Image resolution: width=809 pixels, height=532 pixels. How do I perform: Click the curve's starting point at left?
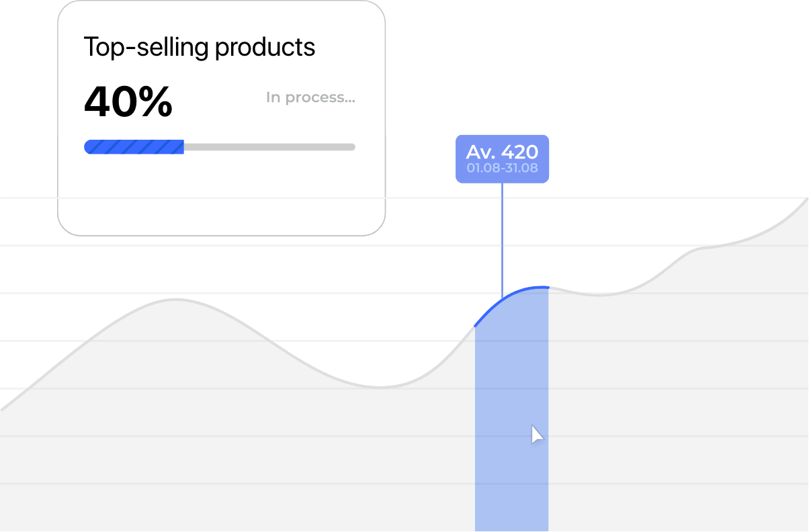[x=3, y=408]
